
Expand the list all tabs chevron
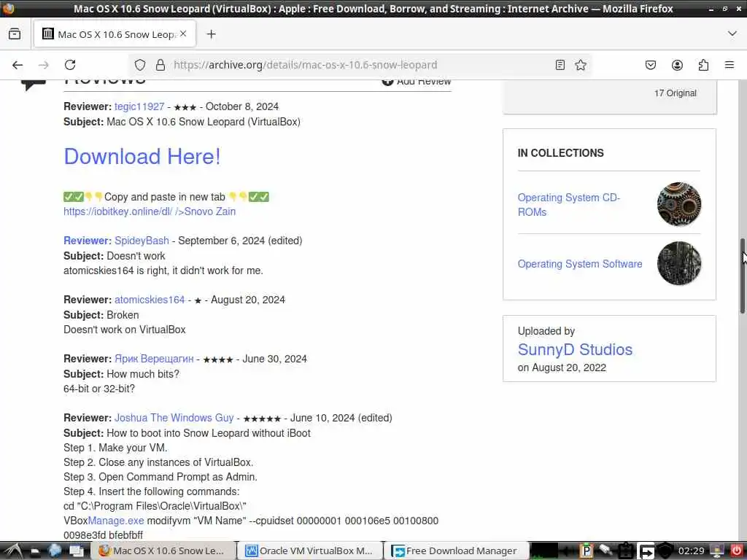pyautogui.click(x=732, y=34)
